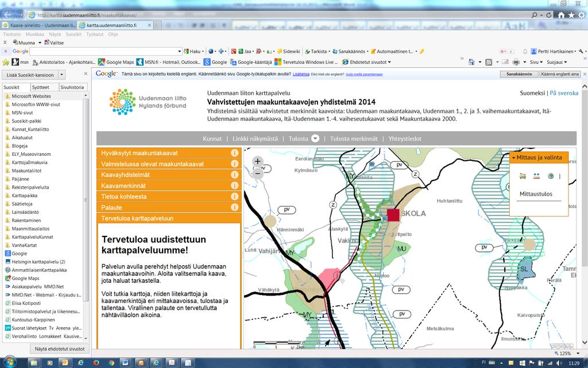Close the kartta.uudenmaanliitto.fi tab
This screenshot has height=368, width=588.
(x=149, y=25)
